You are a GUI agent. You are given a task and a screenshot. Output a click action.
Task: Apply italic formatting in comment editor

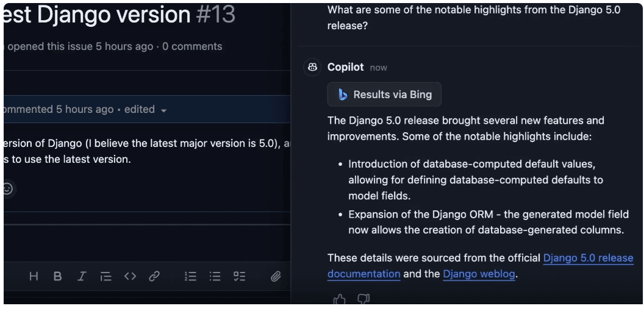pos(82,277)
